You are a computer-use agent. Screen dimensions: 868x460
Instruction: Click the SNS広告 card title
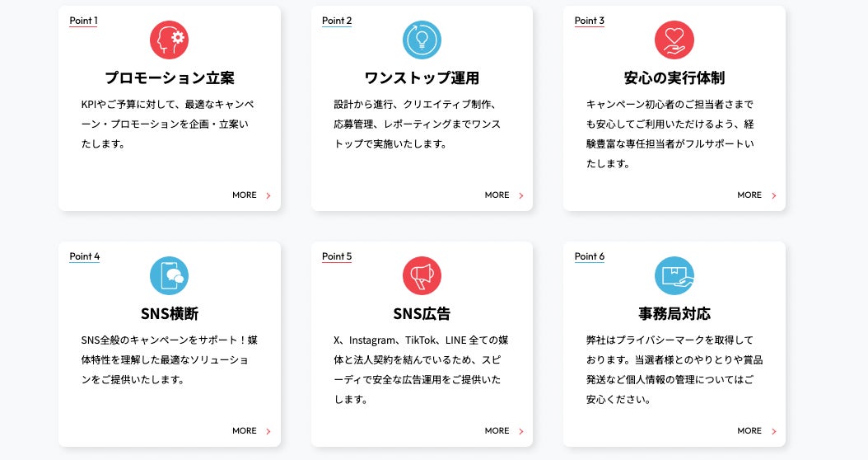tap(422, 314)
